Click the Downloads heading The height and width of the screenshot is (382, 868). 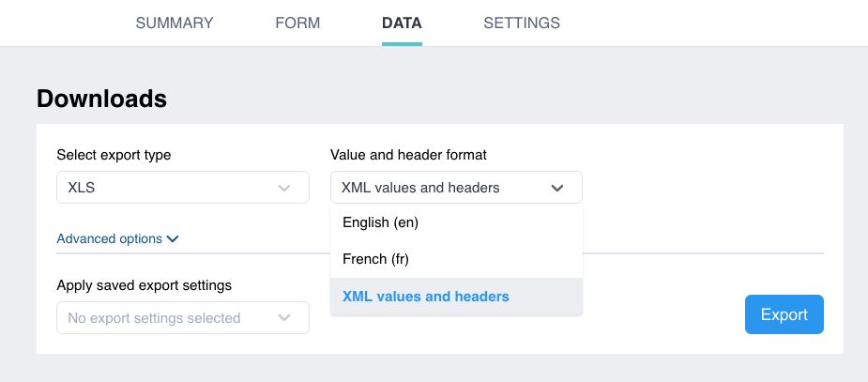[x=101, y=98]
